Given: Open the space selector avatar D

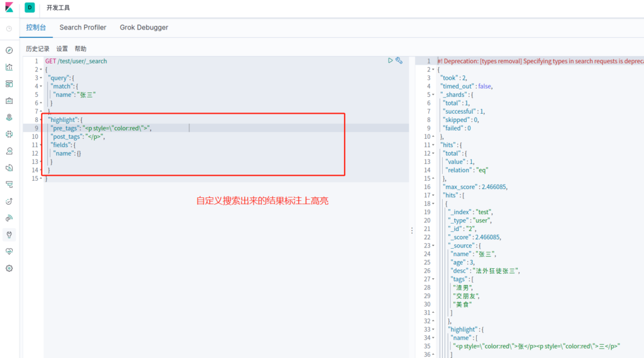Looking at the screenshot, I should [x=30, y=8].
